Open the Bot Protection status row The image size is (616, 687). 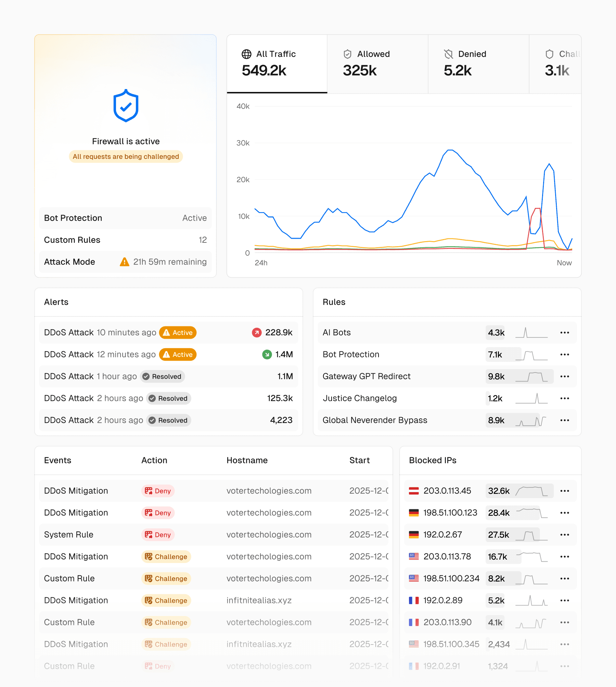coord(125,218)
